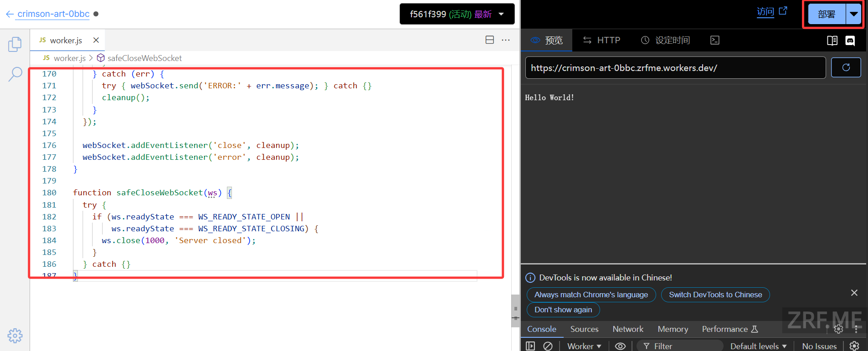Go back via crimson-art-0bbc link

click(53, 14)
